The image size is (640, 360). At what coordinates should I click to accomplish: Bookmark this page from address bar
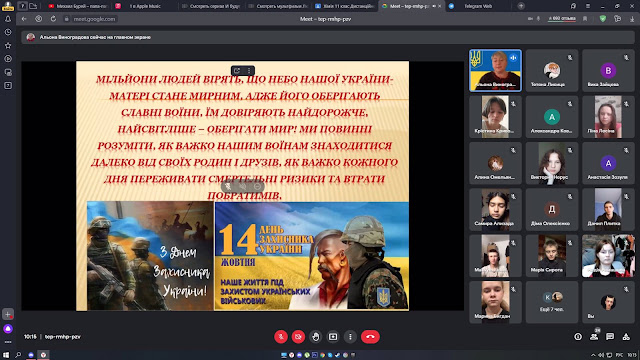(585, 19)
